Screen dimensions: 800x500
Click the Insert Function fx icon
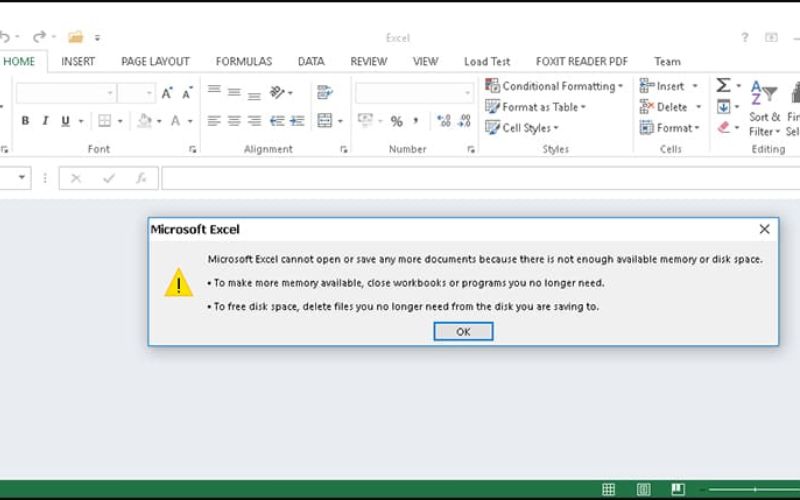pos(141,179)
